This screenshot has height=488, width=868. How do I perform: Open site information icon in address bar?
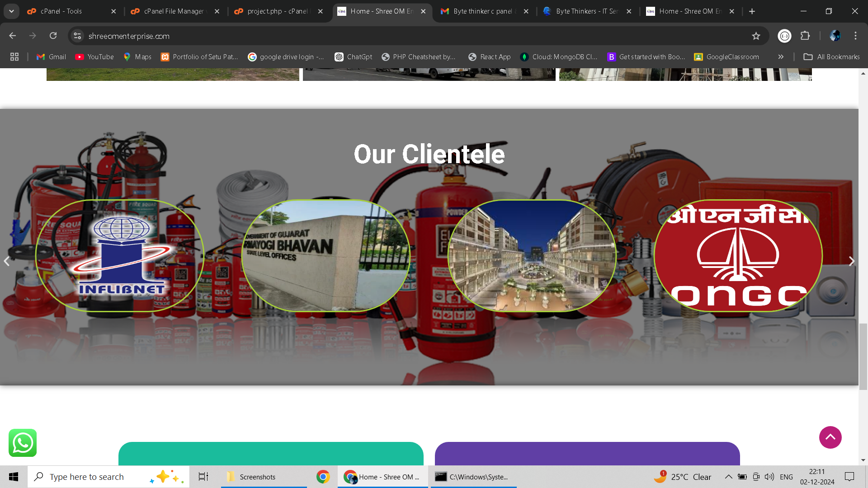click(78, 36)
